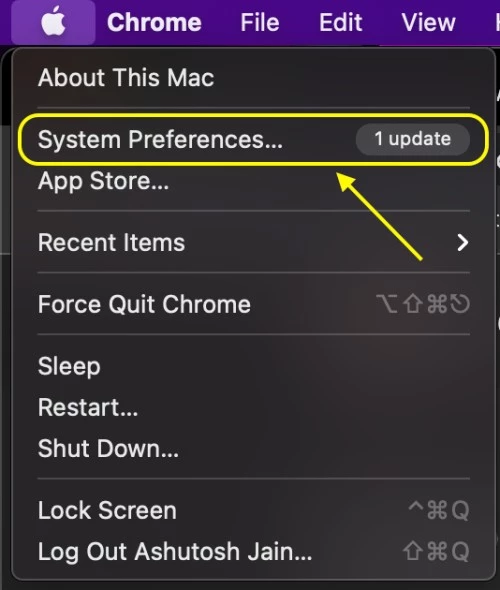Select Shut Down... in the menu

[x=254, y=449]
